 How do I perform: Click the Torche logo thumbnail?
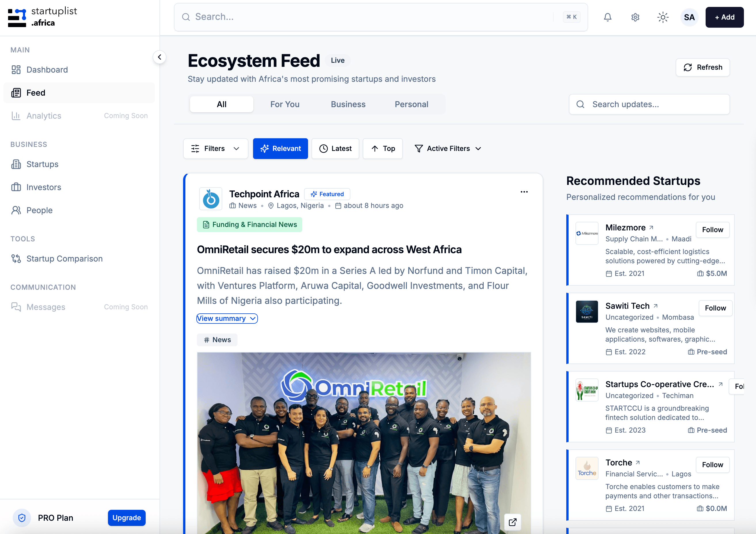click(x=587, y=468)
